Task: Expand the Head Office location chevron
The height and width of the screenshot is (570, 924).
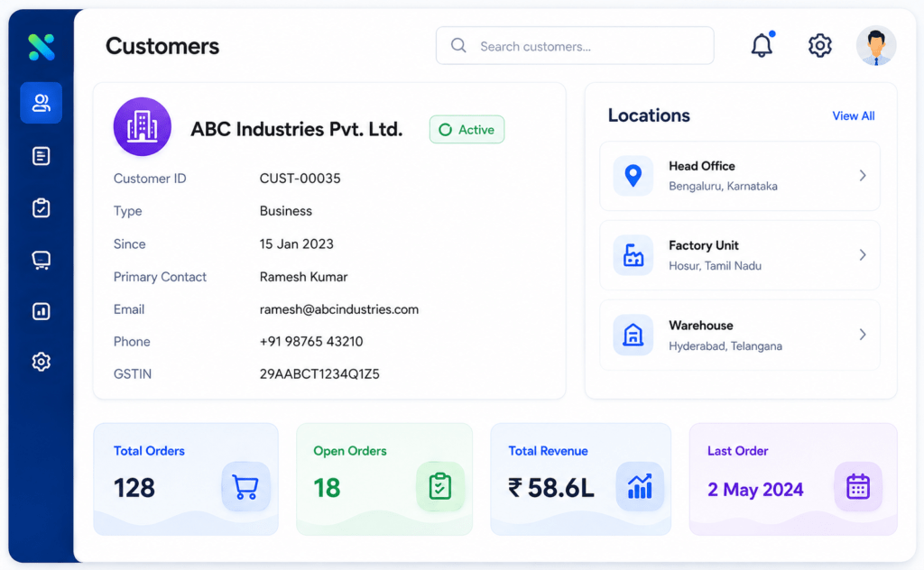Action: [x=863, y=176]
